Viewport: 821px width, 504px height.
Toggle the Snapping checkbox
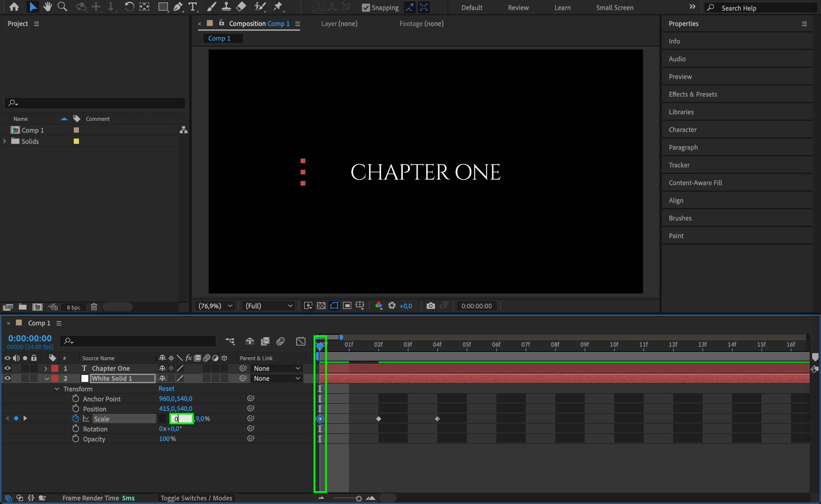pyautogui.click(x=366, y=8)
